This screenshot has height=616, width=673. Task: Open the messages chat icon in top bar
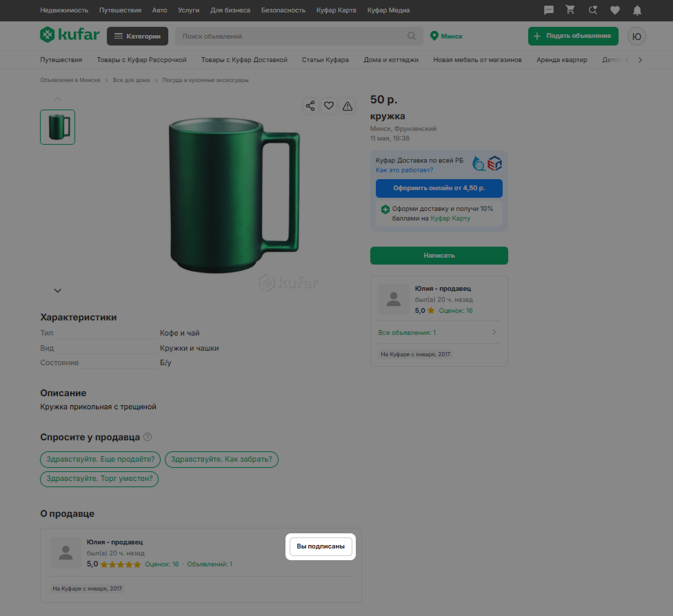[548, 10]
